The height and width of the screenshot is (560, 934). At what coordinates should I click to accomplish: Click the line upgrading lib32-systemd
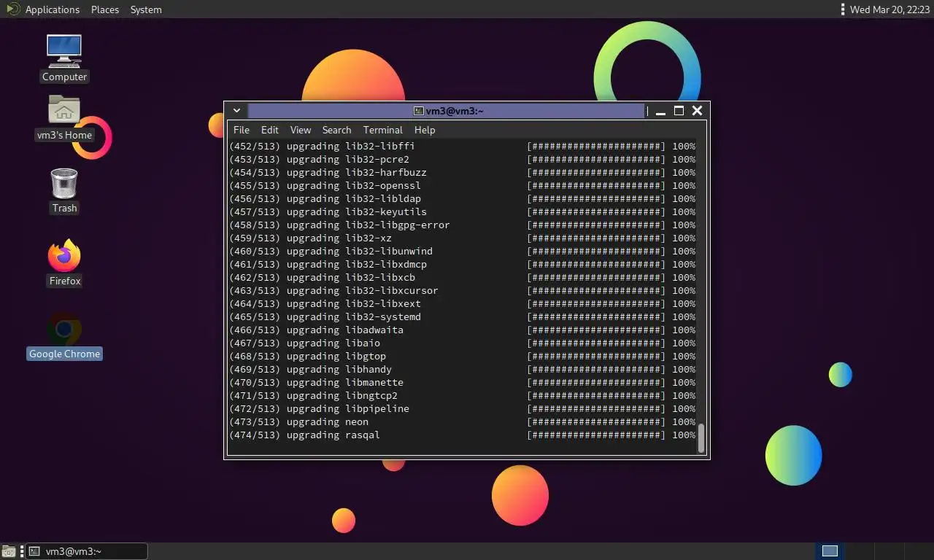coord(462,316)
